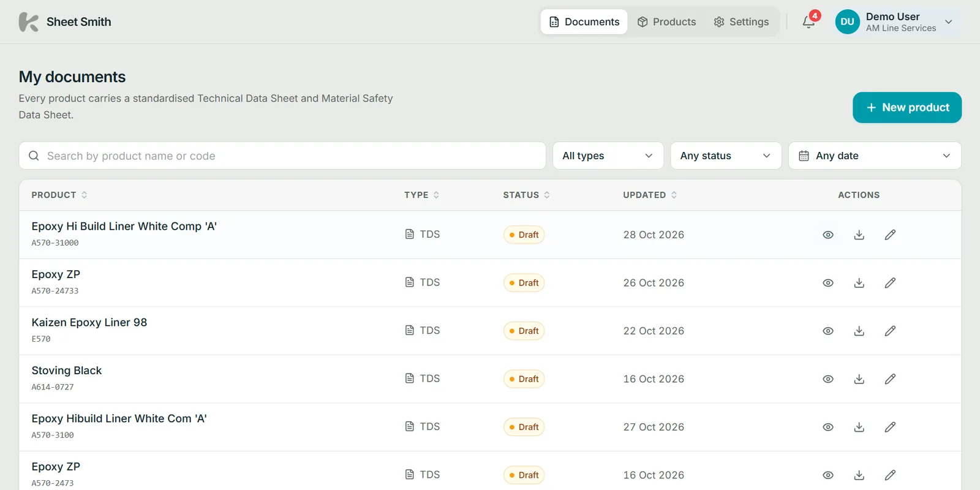Click the DU user avatar
The height and width of the screenshot is (490, 980).
[x=848, y=22]
